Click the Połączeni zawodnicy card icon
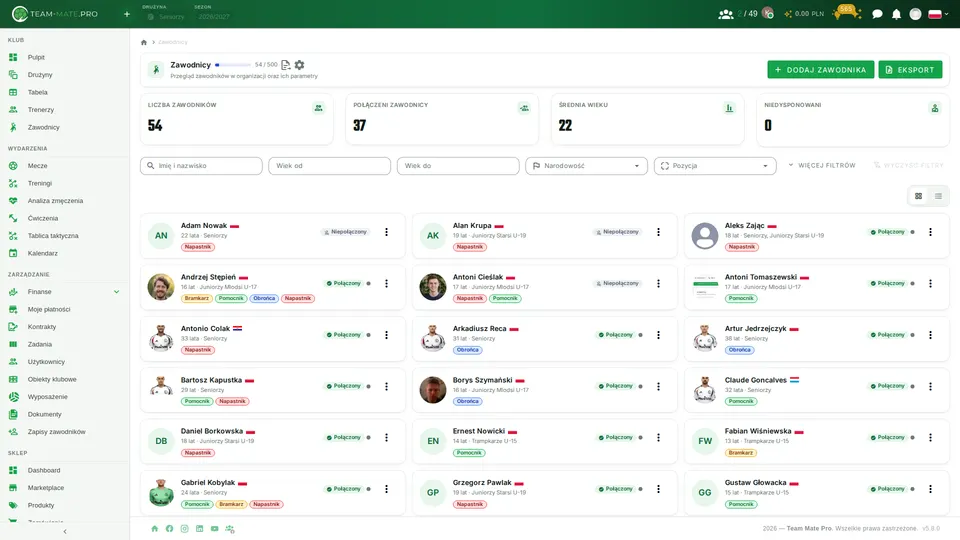This screenshot has width=960, height=540. pos(524,108)
